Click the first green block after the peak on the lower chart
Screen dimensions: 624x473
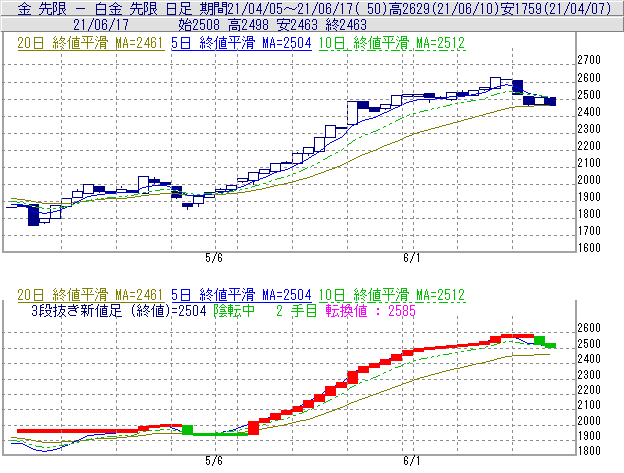(539, 341)
